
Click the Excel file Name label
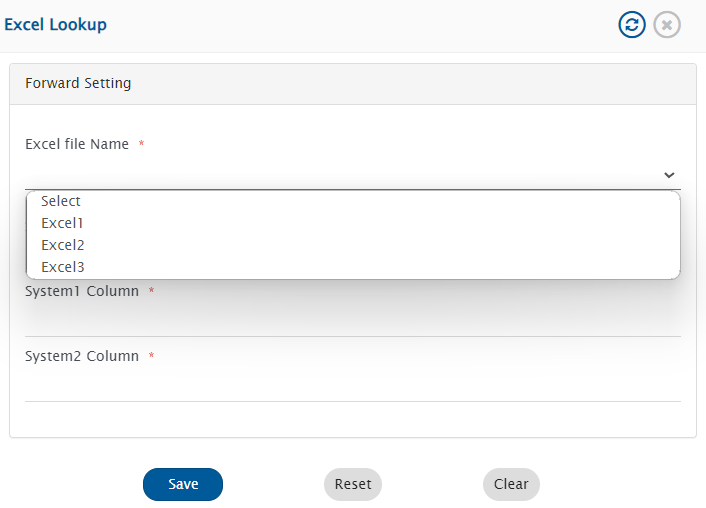pos(77,144)
